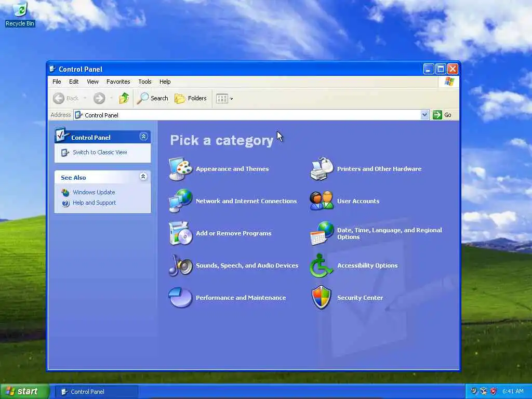Select the Sounds, Speech, and Audio Devices icon
The width and height of the screenshot is (532, 399).
180,265
